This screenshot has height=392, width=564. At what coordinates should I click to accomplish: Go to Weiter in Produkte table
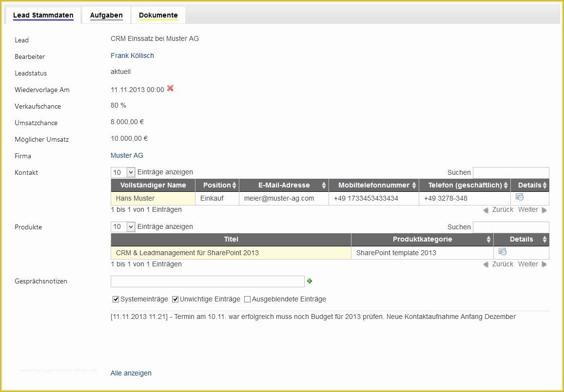(532, 264)
